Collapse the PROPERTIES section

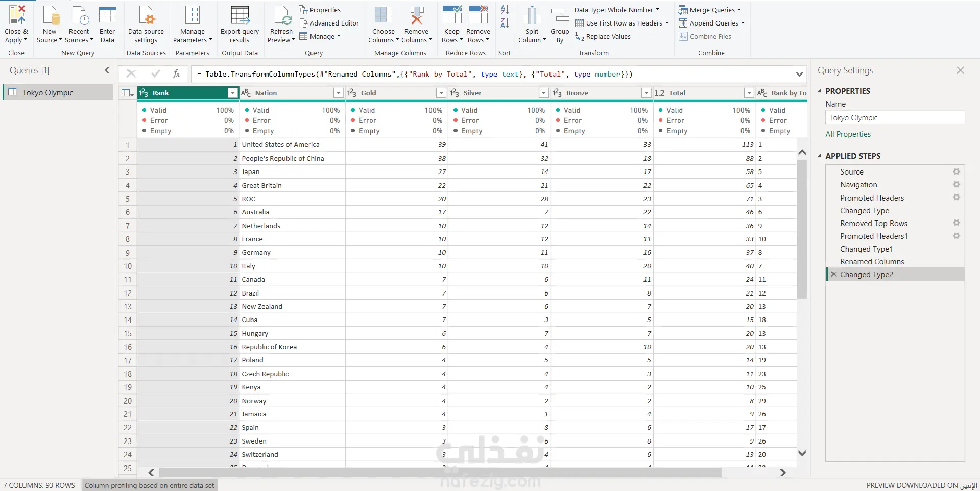pos(819,91)
